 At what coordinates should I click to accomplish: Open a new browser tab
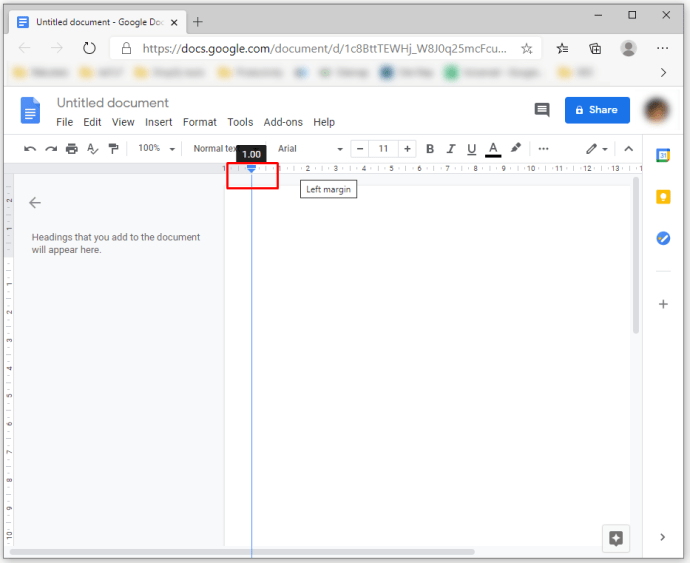[198, 22]
